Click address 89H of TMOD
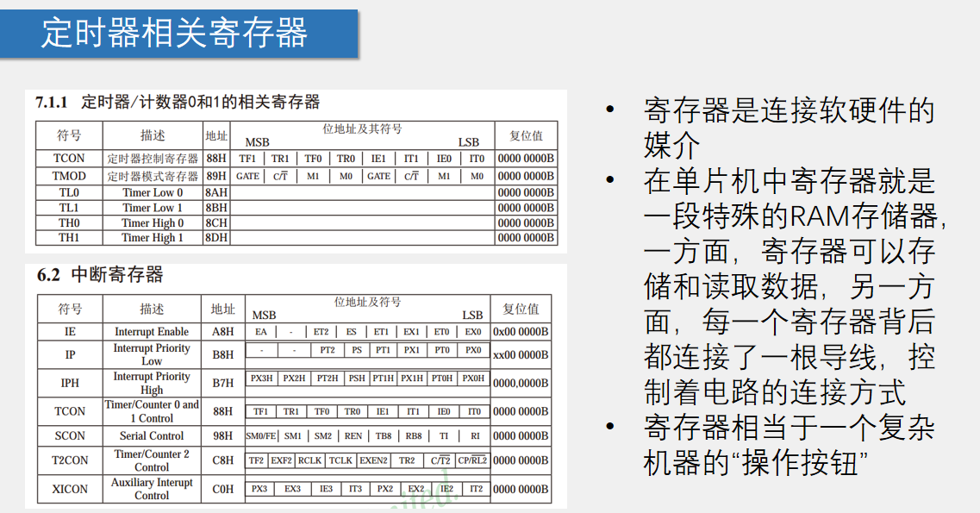980x513 pixels. [216, 176]
